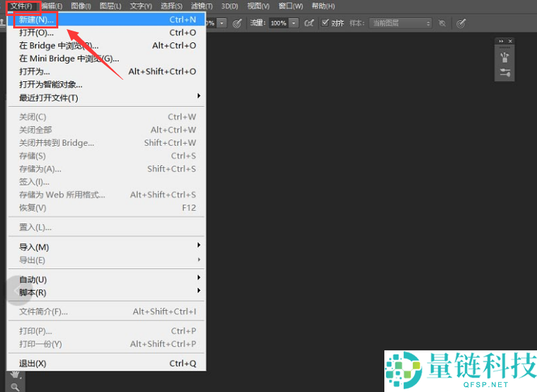This screenshot has width=537, height=392.
Task: Click the airbrush icon beside the flow field
Action: pos(309,23)
